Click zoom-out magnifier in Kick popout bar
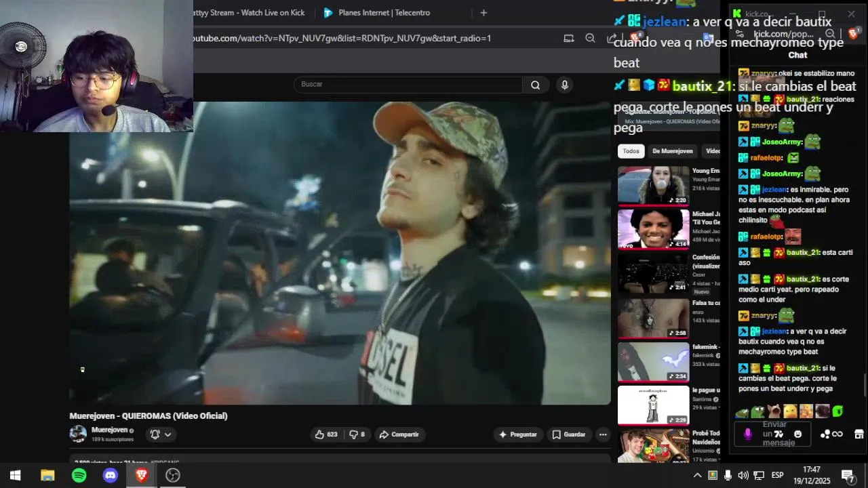868x488 pixels. [830, 34]
